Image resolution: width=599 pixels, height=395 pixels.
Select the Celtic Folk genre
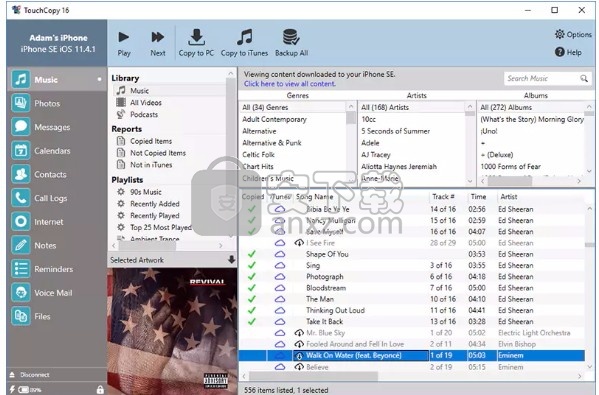click(258, 155)
